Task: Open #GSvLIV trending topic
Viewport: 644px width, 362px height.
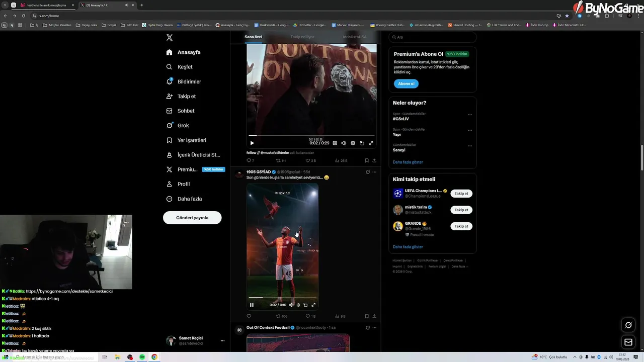Action: coord(401,119)
